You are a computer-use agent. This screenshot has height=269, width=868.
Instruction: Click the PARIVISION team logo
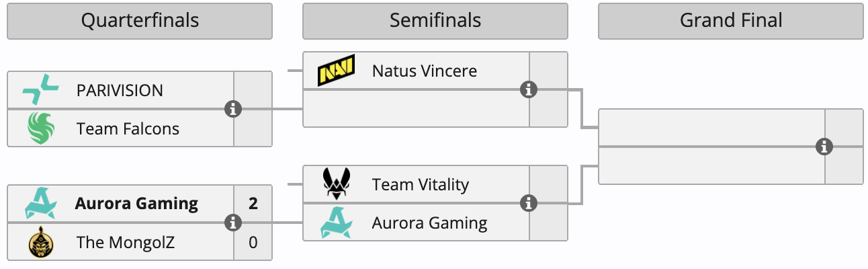[40, 90]
